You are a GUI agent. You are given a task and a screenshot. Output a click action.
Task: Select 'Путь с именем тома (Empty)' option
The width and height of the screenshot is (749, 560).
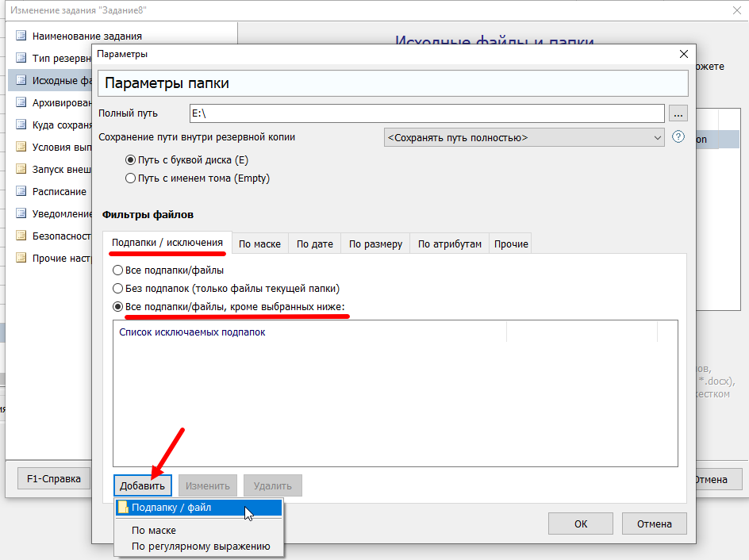[131, 178]
